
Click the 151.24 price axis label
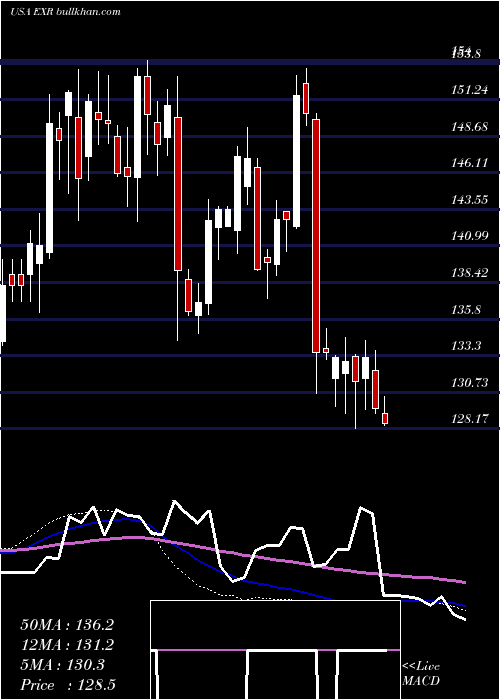coord(469,90)
